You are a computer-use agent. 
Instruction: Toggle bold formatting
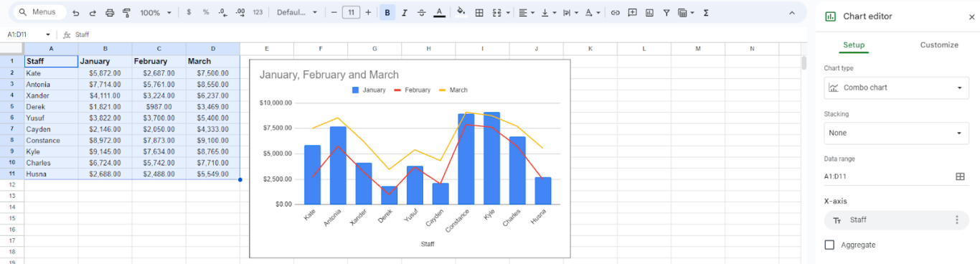click(387, 13)
